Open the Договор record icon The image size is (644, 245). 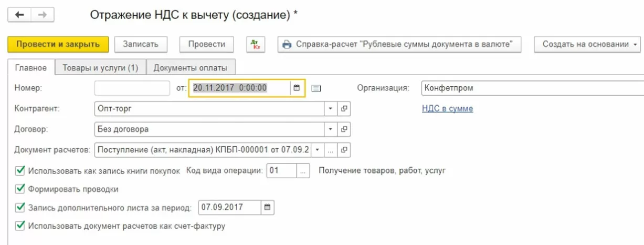click(x=344, y=129)
